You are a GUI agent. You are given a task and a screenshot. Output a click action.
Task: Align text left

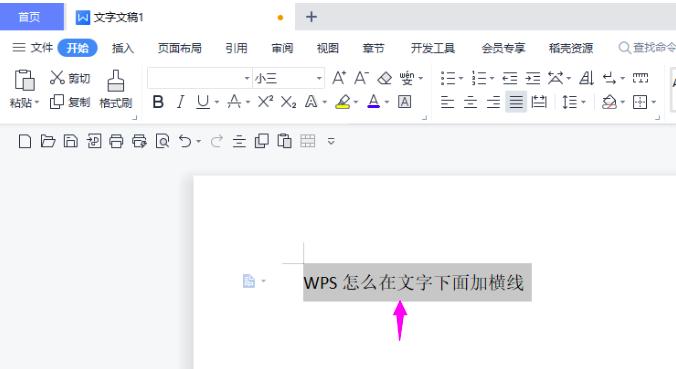tap(448, 102)
